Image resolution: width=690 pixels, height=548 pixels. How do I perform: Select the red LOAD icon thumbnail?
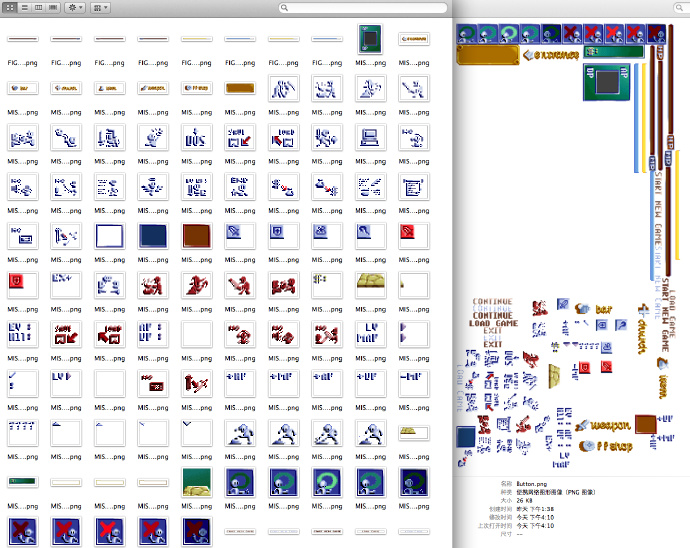109,334
